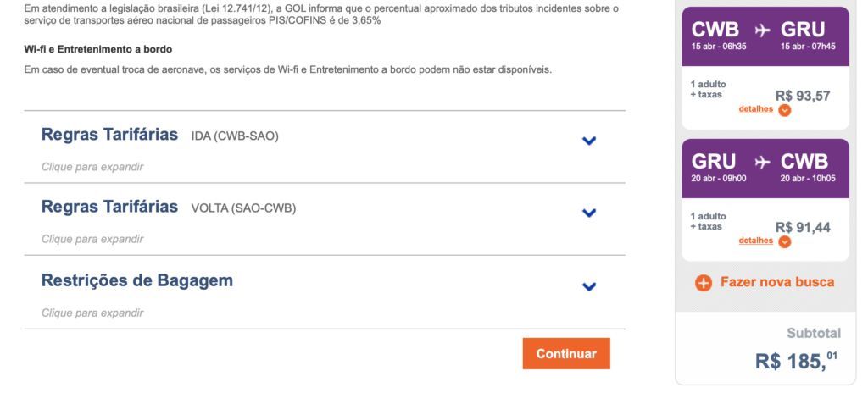The width and height of the screenshot is (868, 393).
Task: Click the Fazer nova busca link text
Action: click(x=776, y=282)
